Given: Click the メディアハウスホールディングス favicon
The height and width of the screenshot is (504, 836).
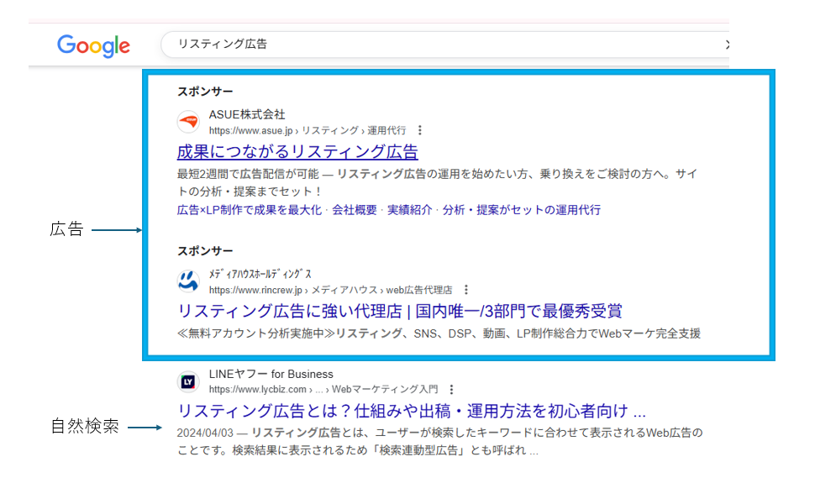Looking at the screenshot, I should pos(188,281).
